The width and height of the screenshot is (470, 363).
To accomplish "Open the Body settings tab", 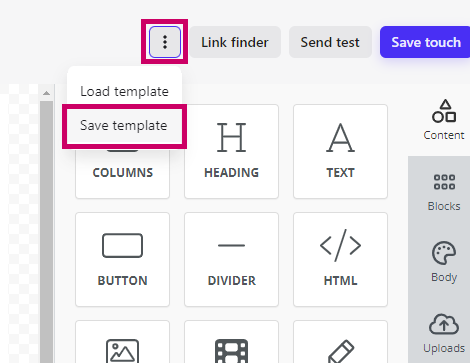I will click(444, 262).
